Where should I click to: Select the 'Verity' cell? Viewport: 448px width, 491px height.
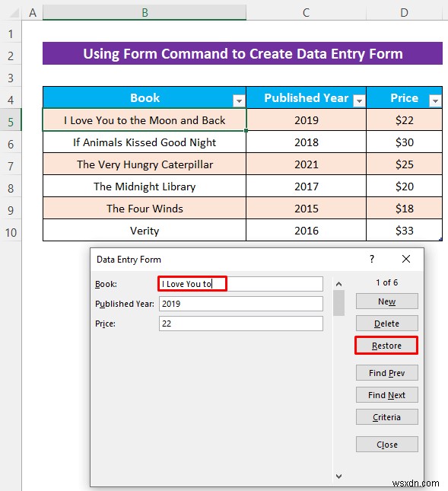[x=145, y=231]
